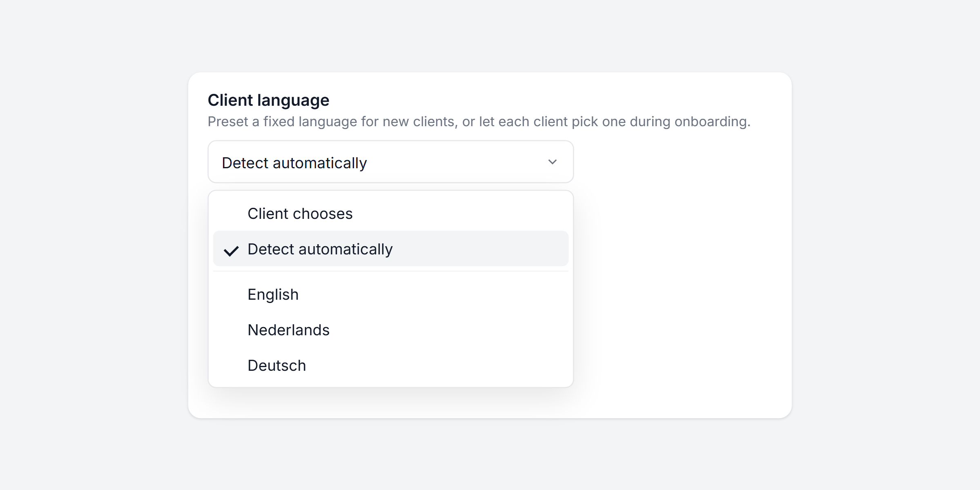The height and width of the screenshot is (490, 980).
Task: Click the selected value text in combo box
Action: click(x=294, y=163)
